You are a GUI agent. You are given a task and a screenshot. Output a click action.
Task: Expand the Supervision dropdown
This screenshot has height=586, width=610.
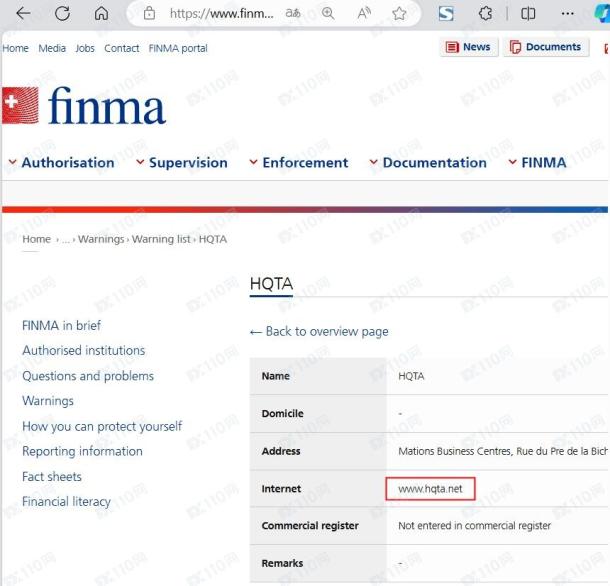(182, 163)
